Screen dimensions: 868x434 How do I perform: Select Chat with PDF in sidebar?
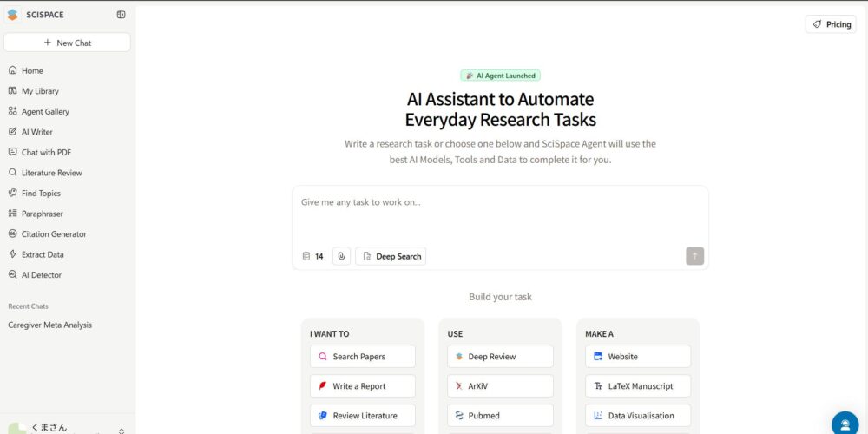tap(46, 152)
